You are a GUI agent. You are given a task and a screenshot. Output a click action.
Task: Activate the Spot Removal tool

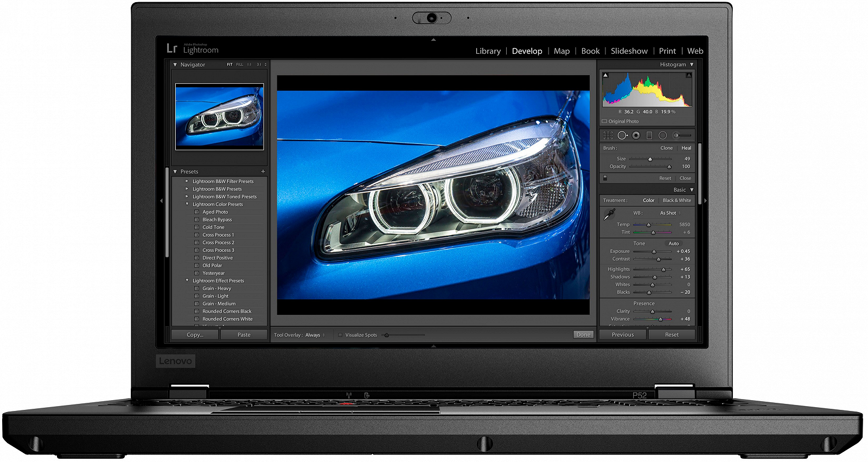coord(622,135)
